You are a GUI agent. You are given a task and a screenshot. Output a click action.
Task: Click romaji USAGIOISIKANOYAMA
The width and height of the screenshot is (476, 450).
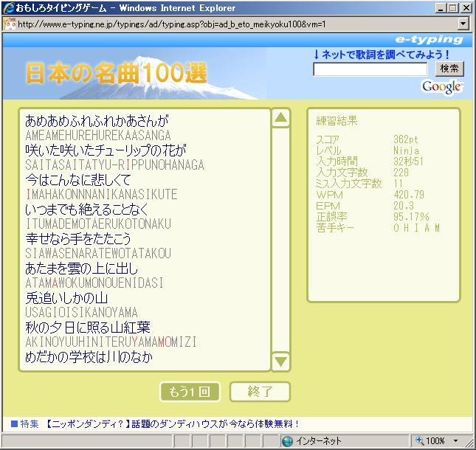coord(81,312)
